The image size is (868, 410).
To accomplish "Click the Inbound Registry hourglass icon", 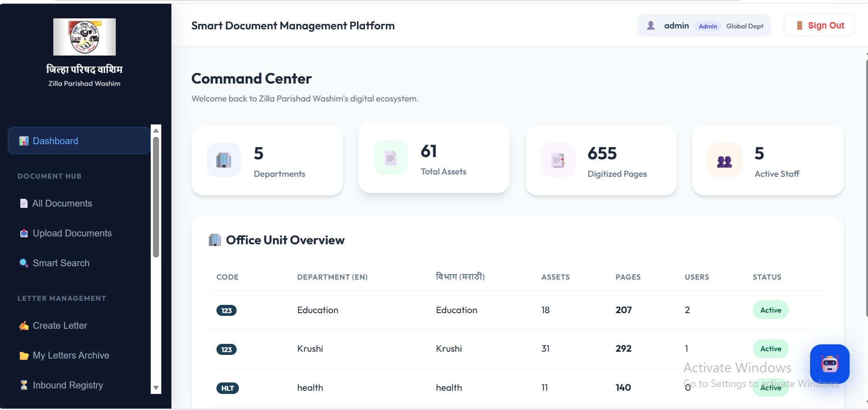I will click(x=24, y=385).
